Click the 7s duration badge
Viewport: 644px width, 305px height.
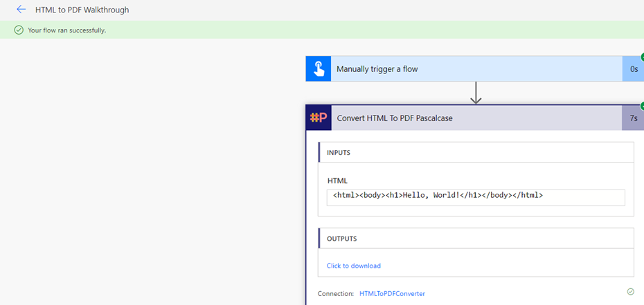point(633,118)
